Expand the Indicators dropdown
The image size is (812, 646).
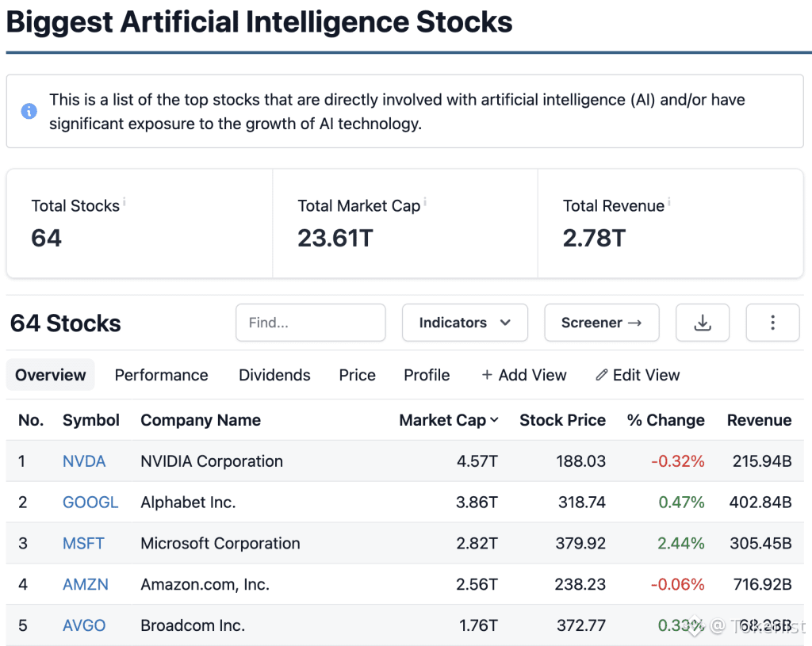(465, 323)
